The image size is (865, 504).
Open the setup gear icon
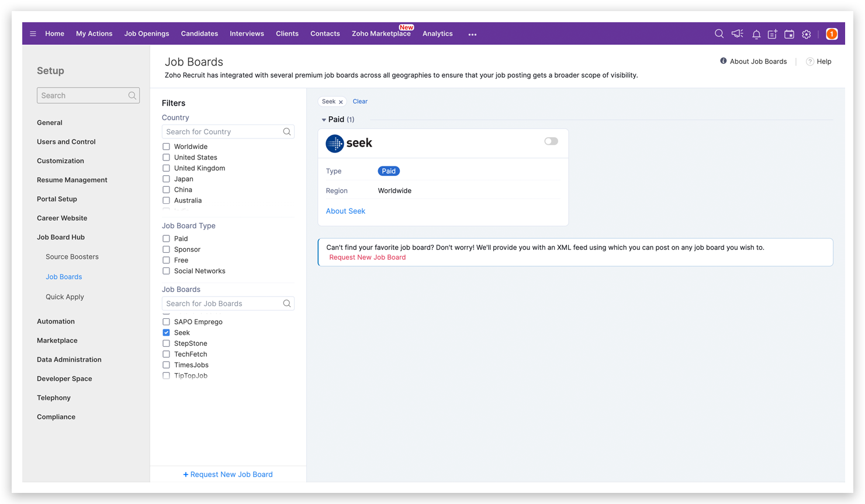point(807,34)
